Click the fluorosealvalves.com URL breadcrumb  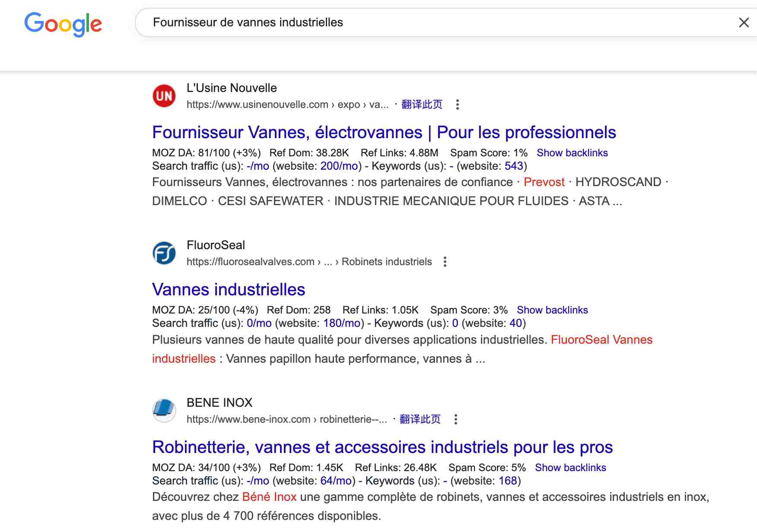309,262
